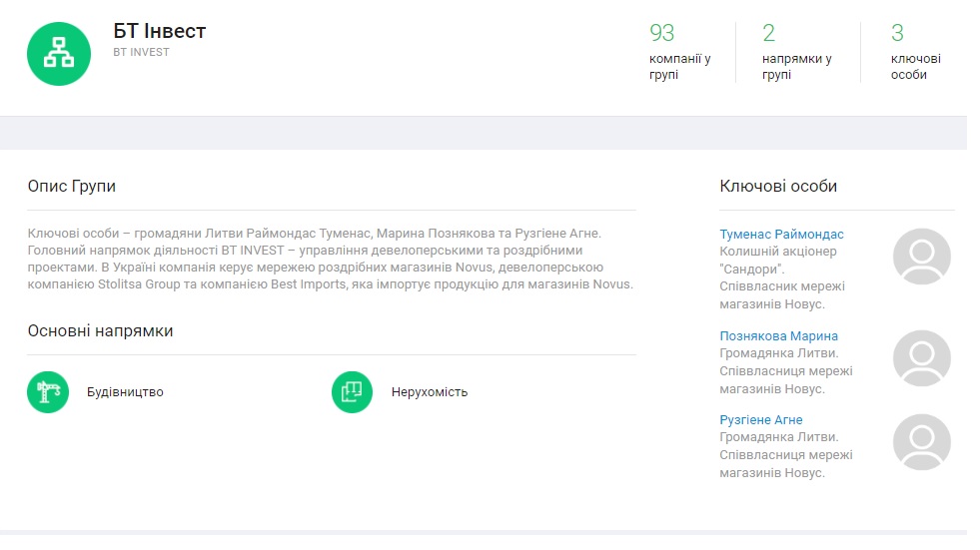Click the Основні напрямки section heading
Screen dimensions: 980x550
click(100, 331)
